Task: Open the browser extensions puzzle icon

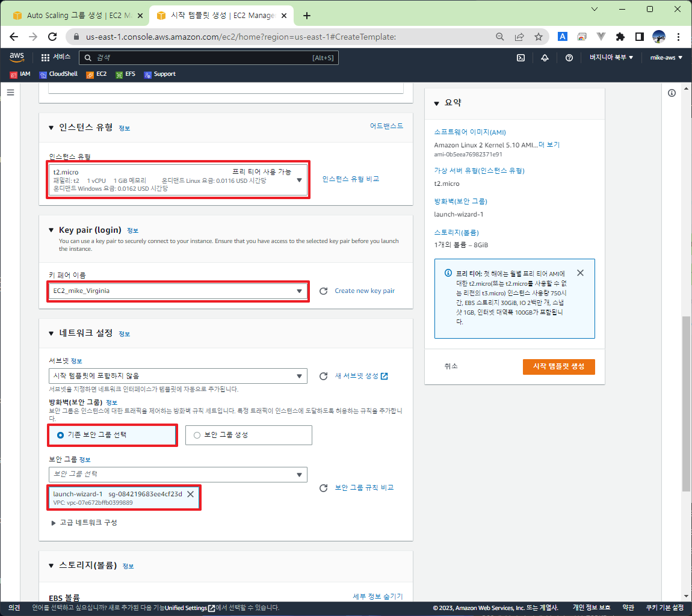Action: tap(620, 37)
